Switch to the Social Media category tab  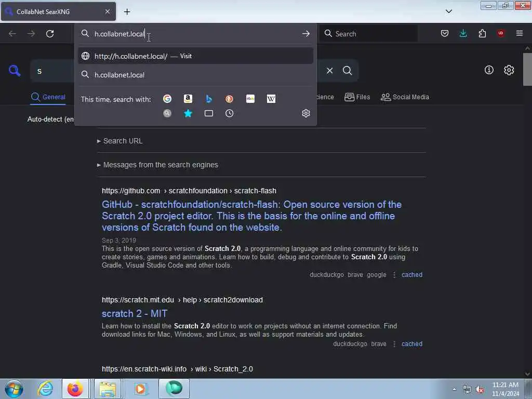(x=405, y=97)
